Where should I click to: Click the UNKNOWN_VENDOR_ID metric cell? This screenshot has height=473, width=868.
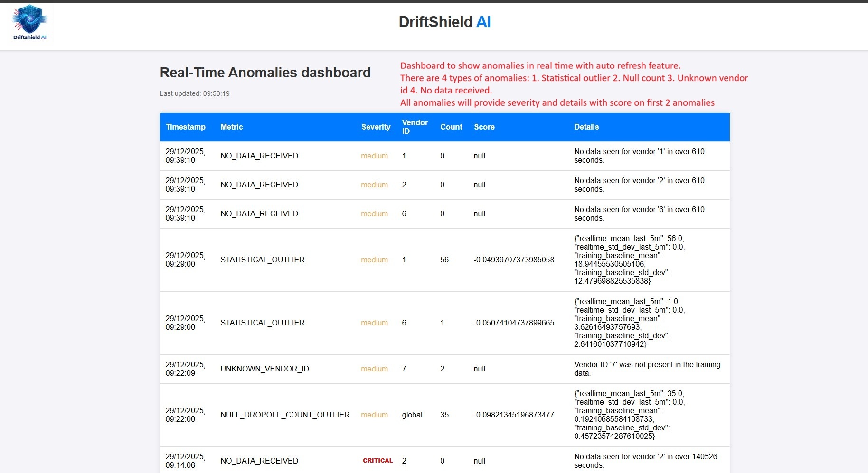point(264,369)
